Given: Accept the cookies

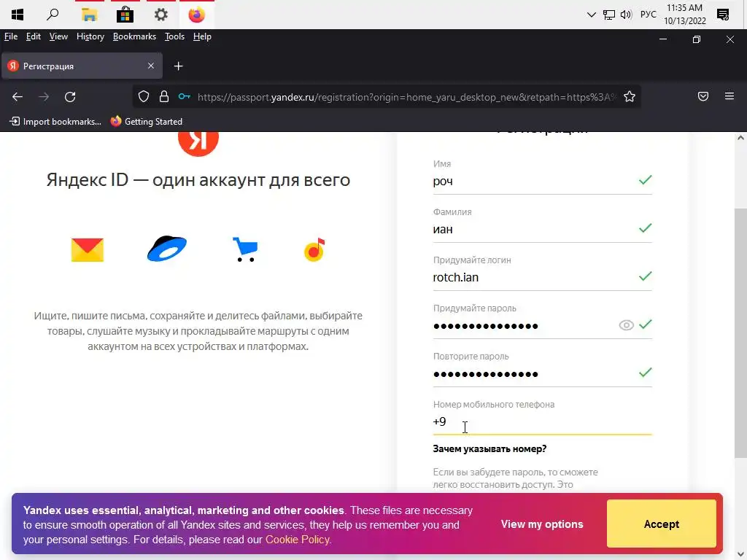Looking at the screenshot, I should point(661,524).
